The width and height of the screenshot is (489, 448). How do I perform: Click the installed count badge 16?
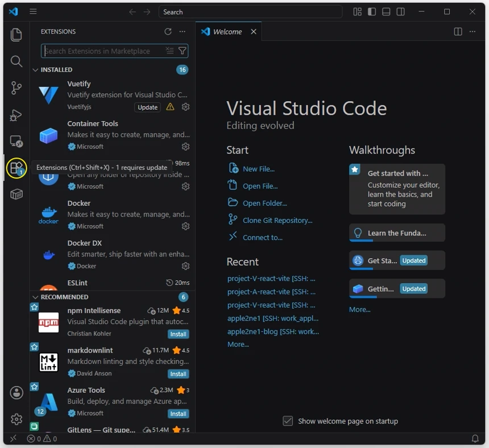(x=183, y=69)
